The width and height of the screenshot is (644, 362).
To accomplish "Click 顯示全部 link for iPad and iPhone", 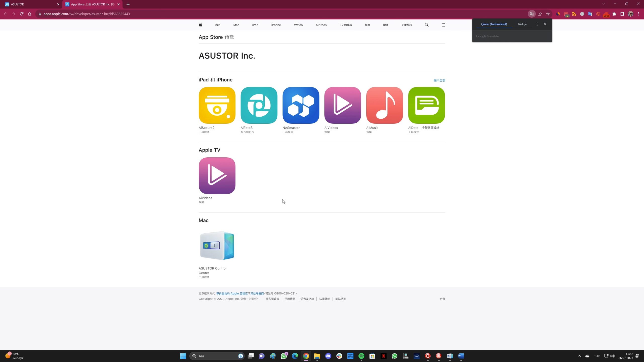I will [x=439, y=80].
